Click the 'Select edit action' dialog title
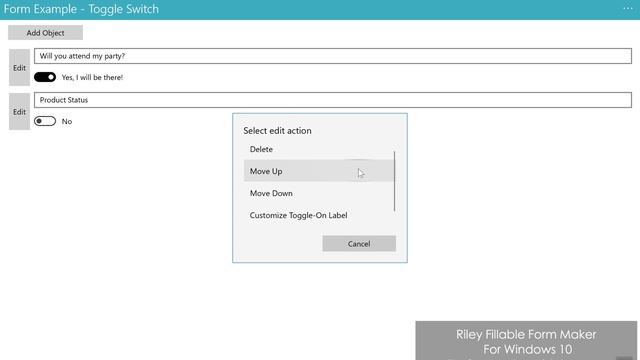 [x=277, y=131]
